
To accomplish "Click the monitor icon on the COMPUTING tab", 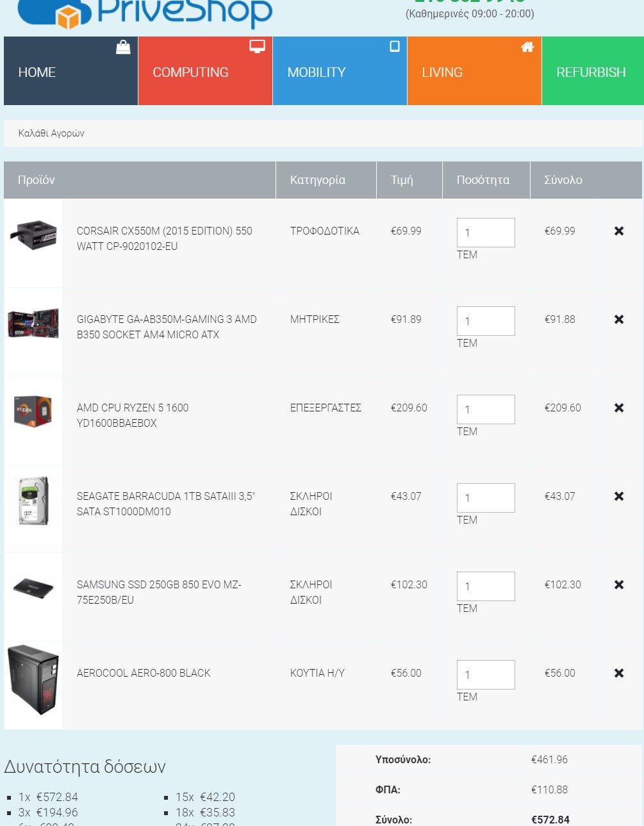I will (257, 46).
